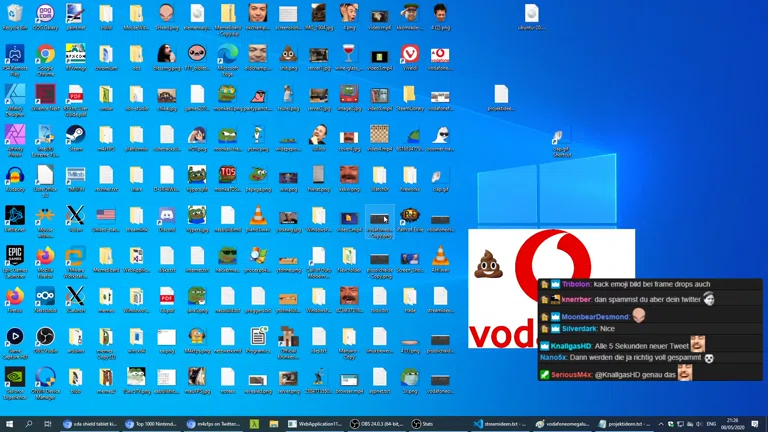The width and height of the screenshot is (768, 432).
Task: Open the notification center icon
Action: pos(756,424)
